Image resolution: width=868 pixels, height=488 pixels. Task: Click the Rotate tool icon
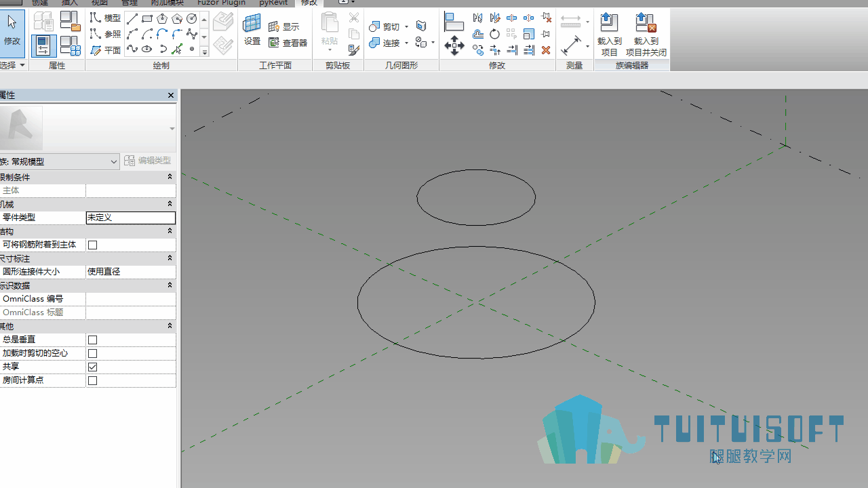click(495, 34)
